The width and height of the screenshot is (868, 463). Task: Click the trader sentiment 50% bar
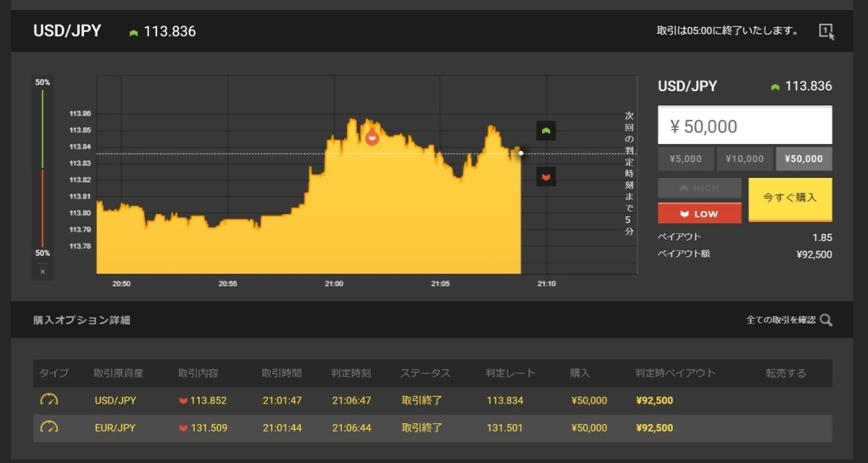tap(42, 168)
